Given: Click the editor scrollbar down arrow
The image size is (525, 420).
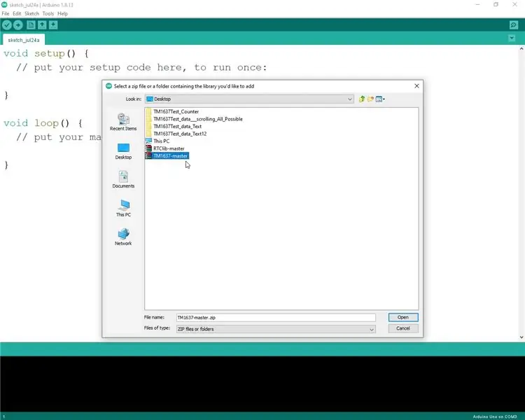Looking at the screenshot, I should coord(521,337).
